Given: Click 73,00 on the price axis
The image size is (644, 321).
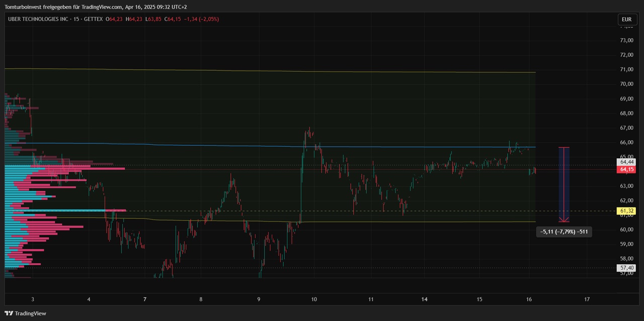Looking at the screenshot, I should coord(626,40).
